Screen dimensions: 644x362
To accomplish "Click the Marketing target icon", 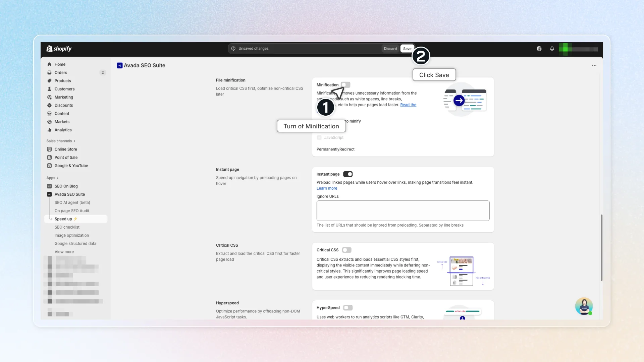I will [49, 97].
